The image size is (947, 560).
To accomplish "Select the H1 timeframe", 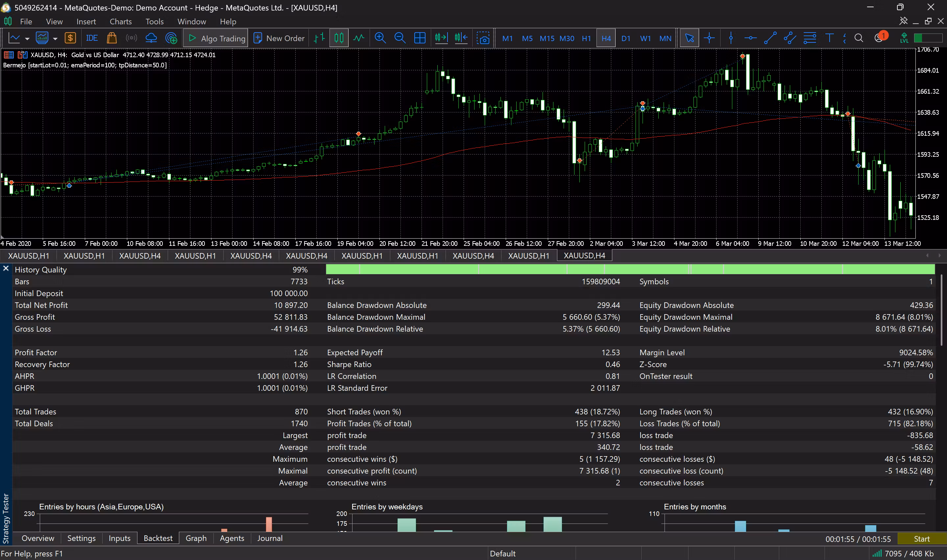I will pyautogui.click(x=586, y=38).
